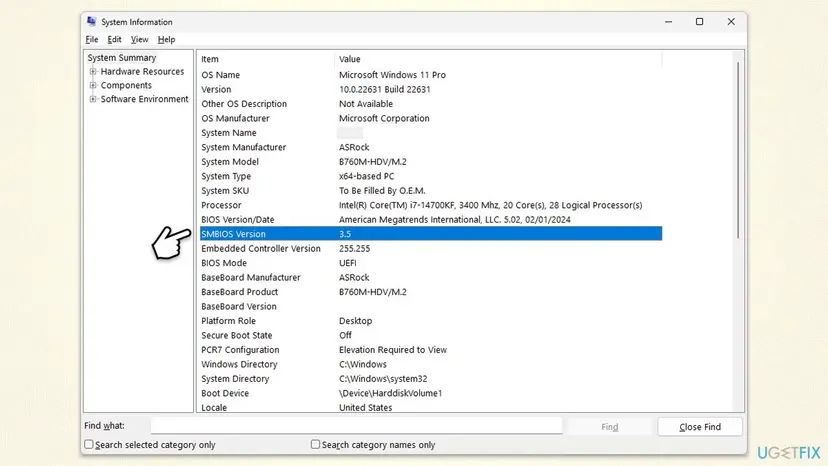Viewport: 828px width, 466px height.
Task: Expand the Components node
Action: pyautogui.click(x=93, y=85)
